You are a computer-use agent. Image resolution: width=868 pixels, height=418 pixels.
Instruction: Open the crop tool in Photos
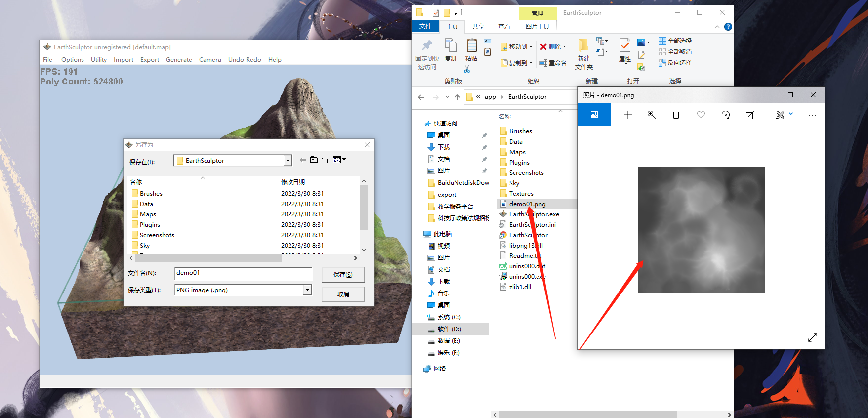click(x=750, y=115)
